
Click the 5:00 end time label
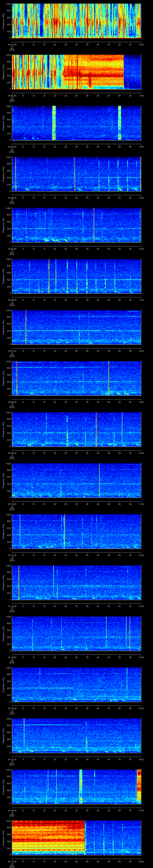click(x=141, y=198)
